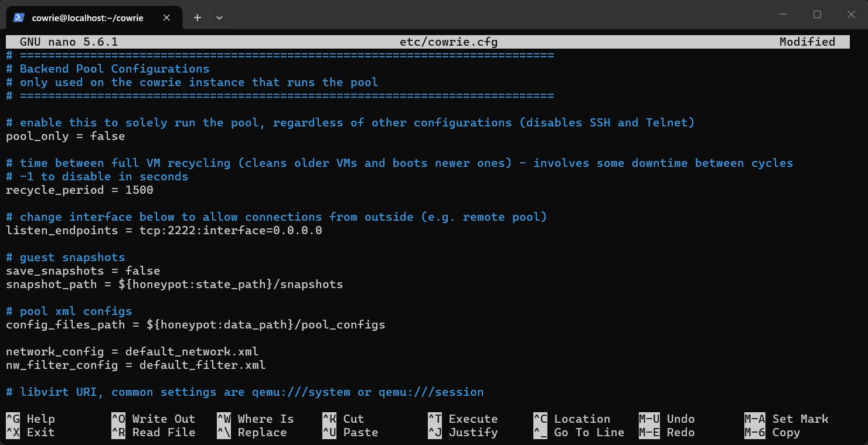Image resolution: width=868 pixels, height=445 pixels.
Task: Click the 'listen_endpoints = tcp:2222:interface=0.0.0.0' line
Action: click(164, 231)
